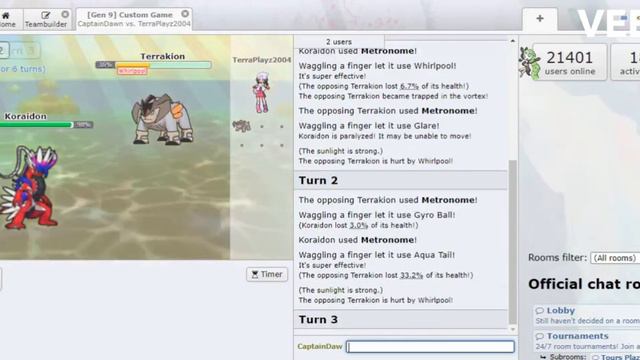Click the opposing Terrakion sprite
640x360 pixels.
tap(163, 119)
